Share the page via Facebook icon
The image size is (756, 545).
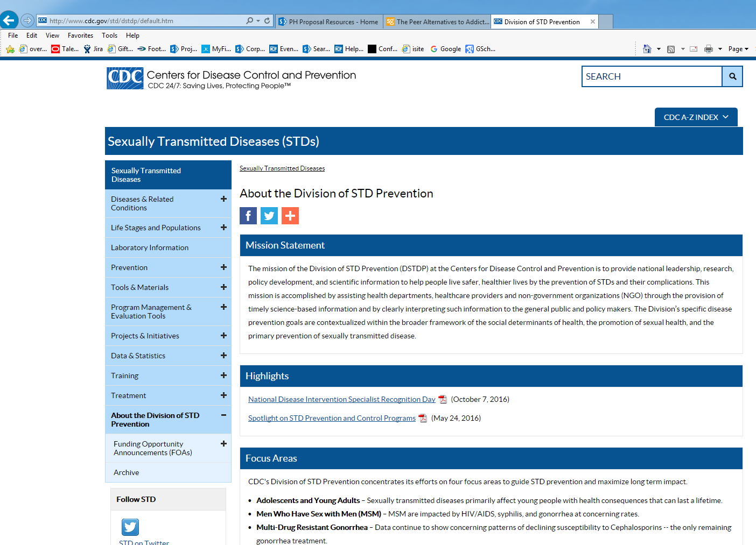tap(248, 216)
